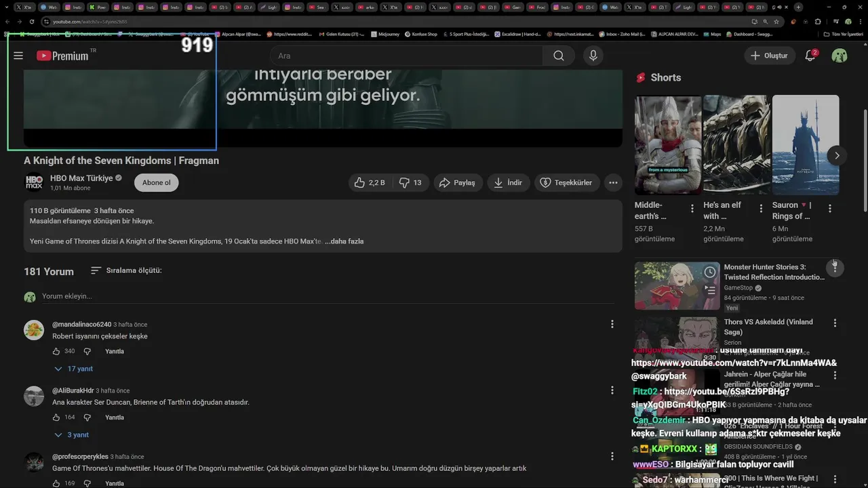
Task: Open Tüm Yer İşaretleri bookmarks folder
Action: pyautogui.click(x=844, y=34)
